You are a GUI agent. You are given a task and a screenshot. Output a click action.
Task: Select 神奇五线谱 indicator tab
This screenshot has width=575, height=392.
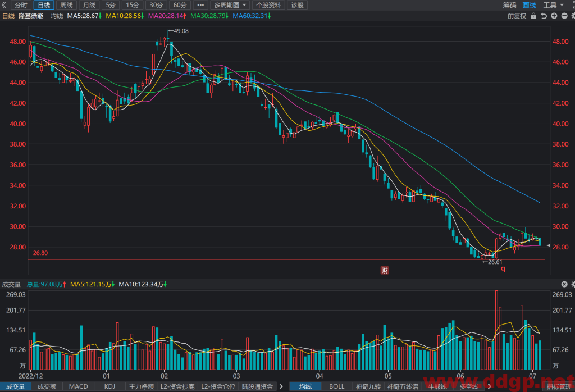[x=403, y=386]
